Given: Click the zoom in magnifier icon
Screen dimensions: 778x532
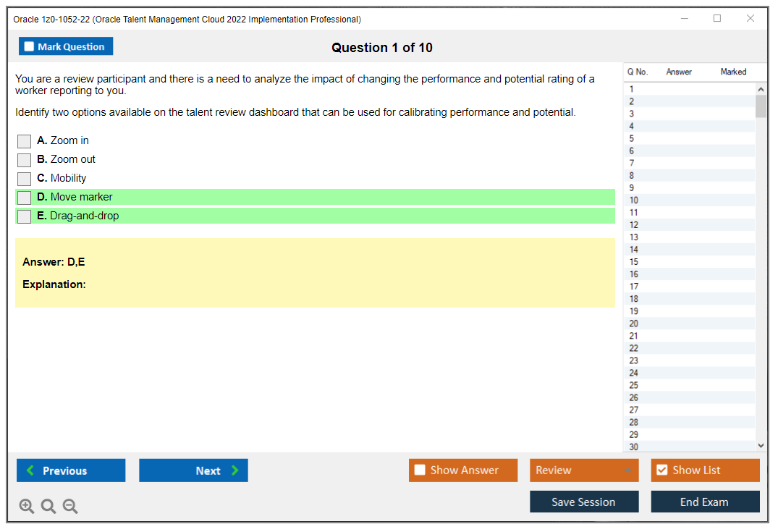Looking at the screenshot, I should tap(26, 506).
